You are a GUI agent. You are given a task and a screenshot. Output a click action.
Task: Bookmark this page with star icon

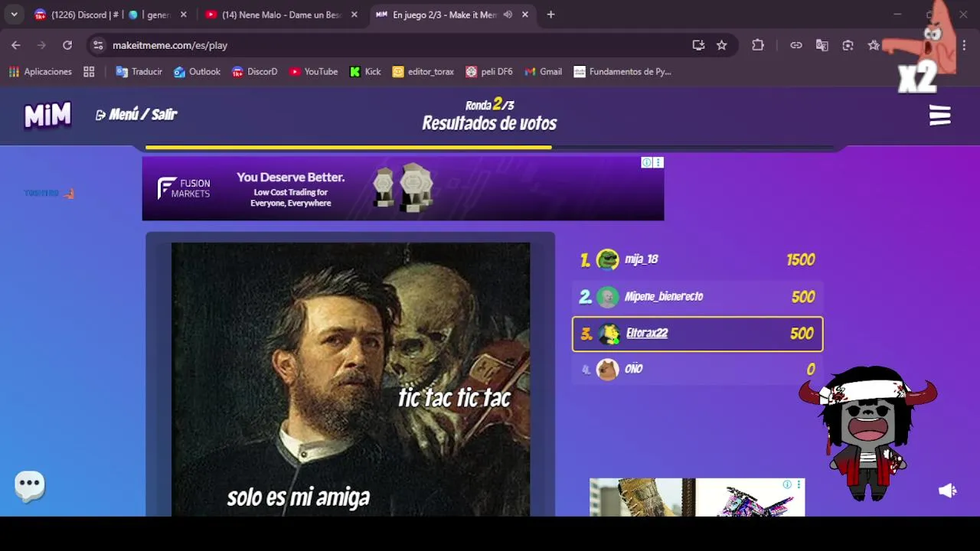click(x=721, y=45)
